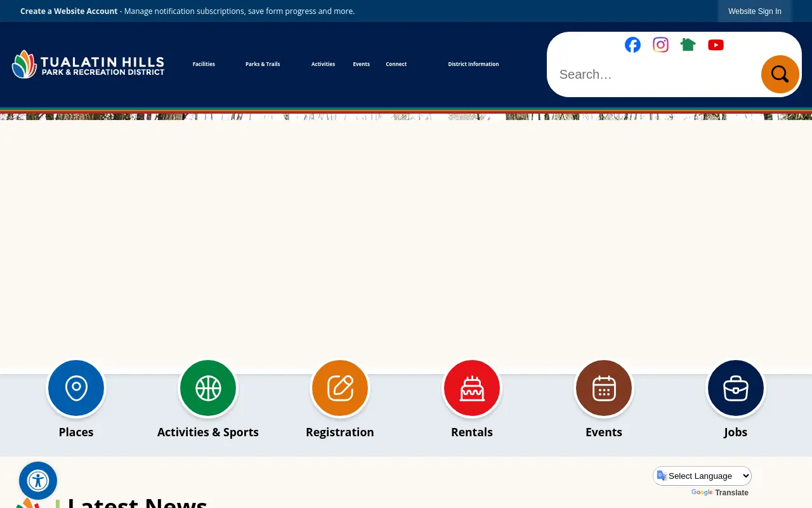This screenshot has height=508, width=812.
Task: Click the Website Sign In button
Action: (755, 11)
